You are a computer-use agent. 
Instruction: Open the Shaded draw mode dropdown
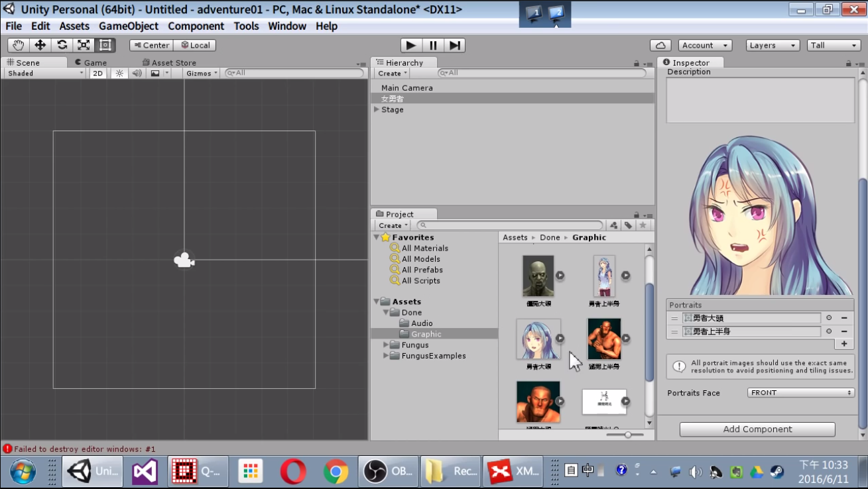point(45,73)
